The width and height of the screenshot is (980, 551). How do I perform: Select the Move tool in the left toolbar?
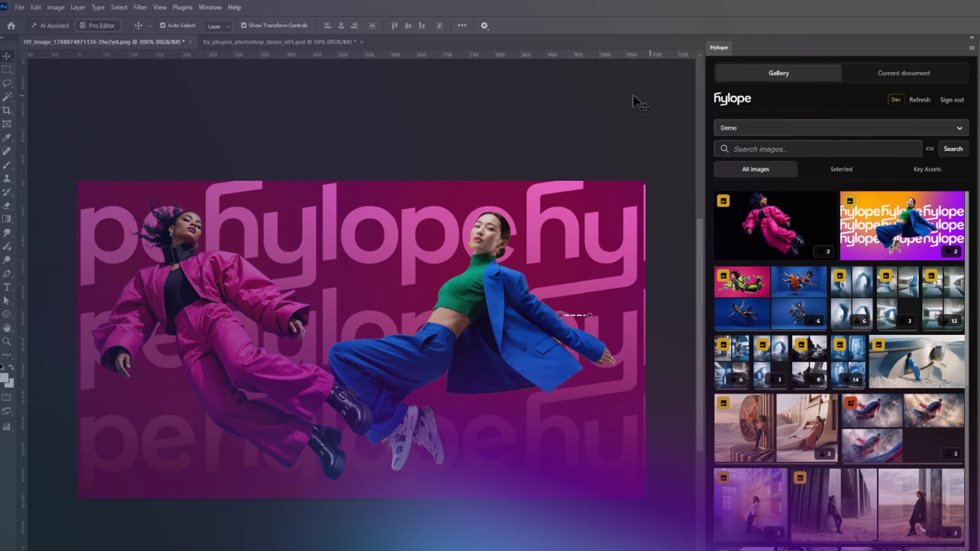[7, 56]
